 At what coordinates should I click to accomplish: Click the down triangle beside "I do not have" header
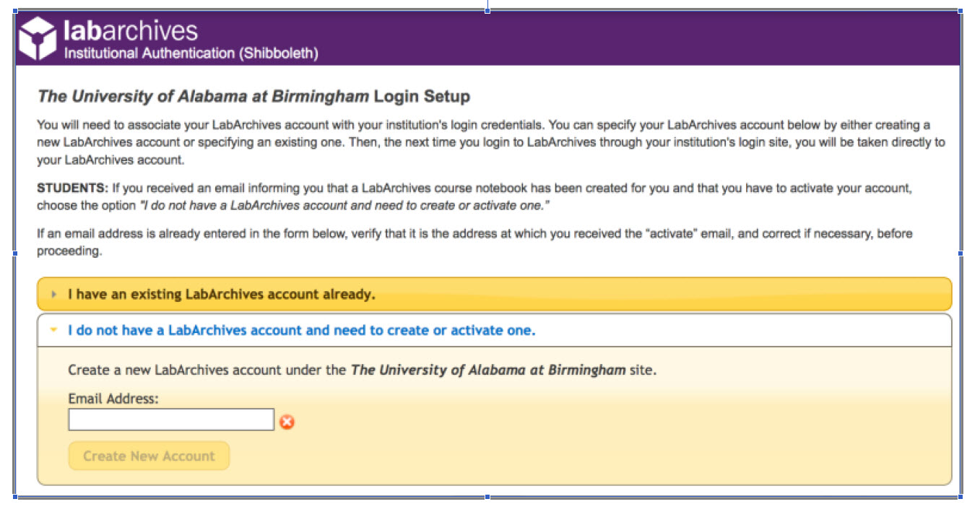[x=54, y=331]
